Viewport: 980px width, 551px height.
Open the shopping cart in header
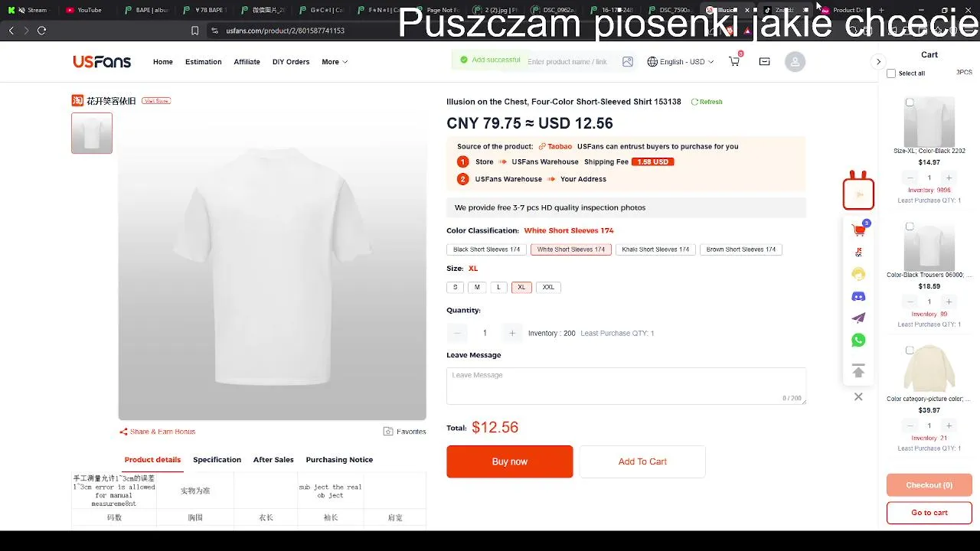coord(734,62)
